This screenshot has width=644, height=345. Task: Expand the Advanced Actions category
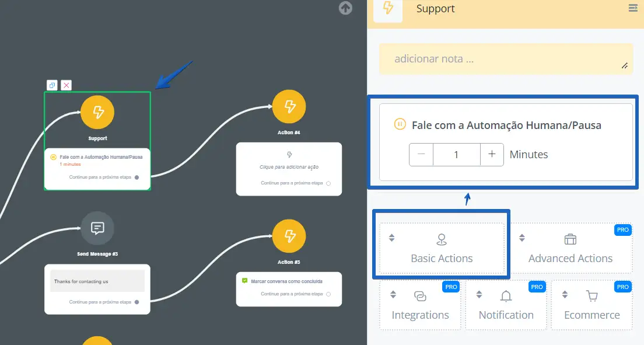570,248
